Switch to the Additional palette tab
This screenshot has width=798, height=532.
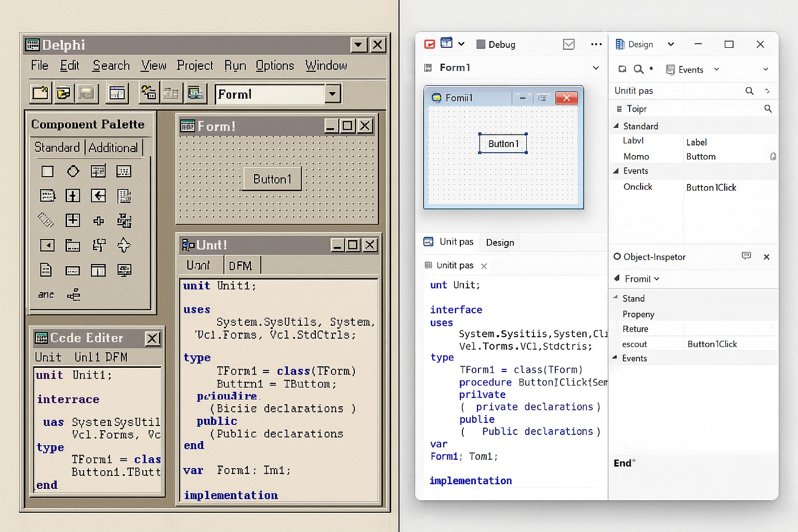click(x=113, y=148)
